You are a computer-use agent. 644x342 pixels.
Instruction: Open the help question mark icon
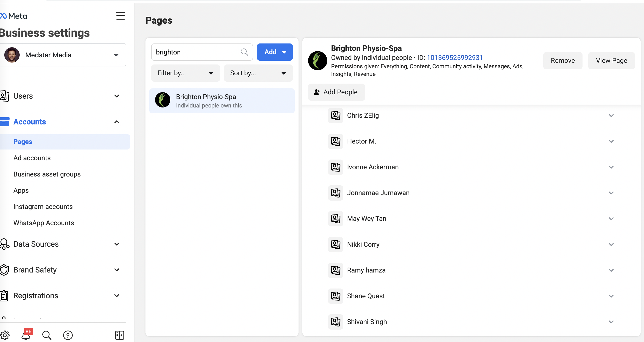tap(68, 335)
